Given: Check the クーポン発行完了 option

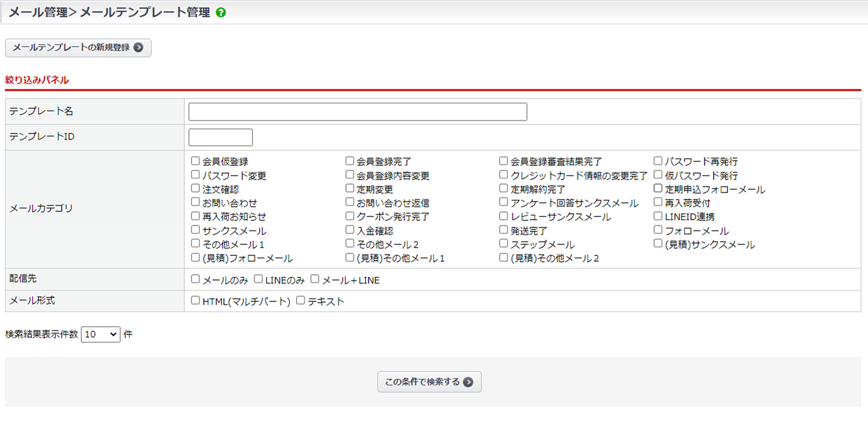Looking at the screenshot, I should [x=350, y=216].
